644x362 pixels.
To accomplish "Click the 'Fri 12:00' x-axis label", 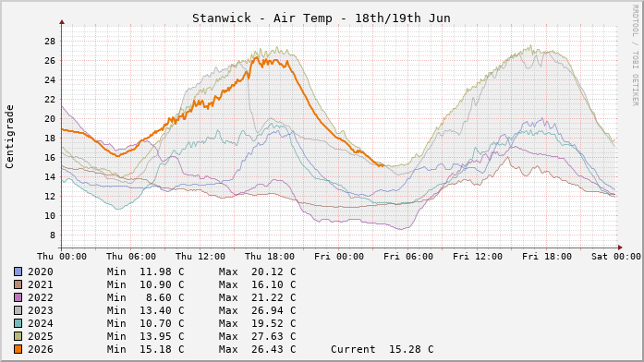I will coord(478,257).
